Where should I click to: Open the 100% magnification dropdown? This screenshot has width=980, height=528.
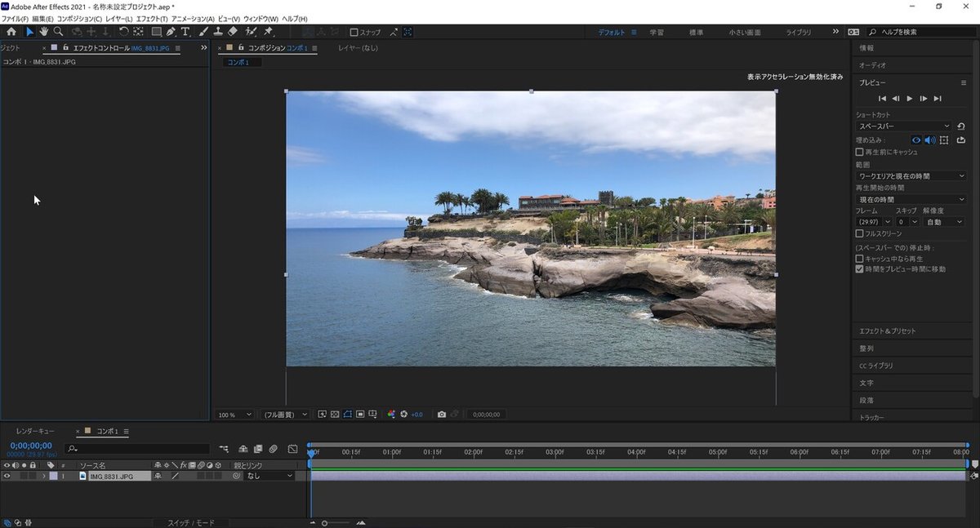pyautogui.click(x=235, y=415)
